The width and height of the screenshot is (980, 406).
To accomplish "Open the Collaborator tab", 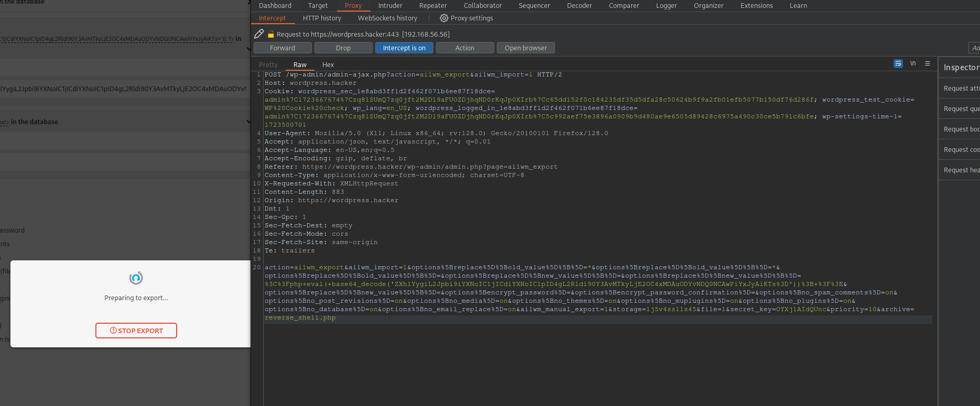I will tap(483, 6).
